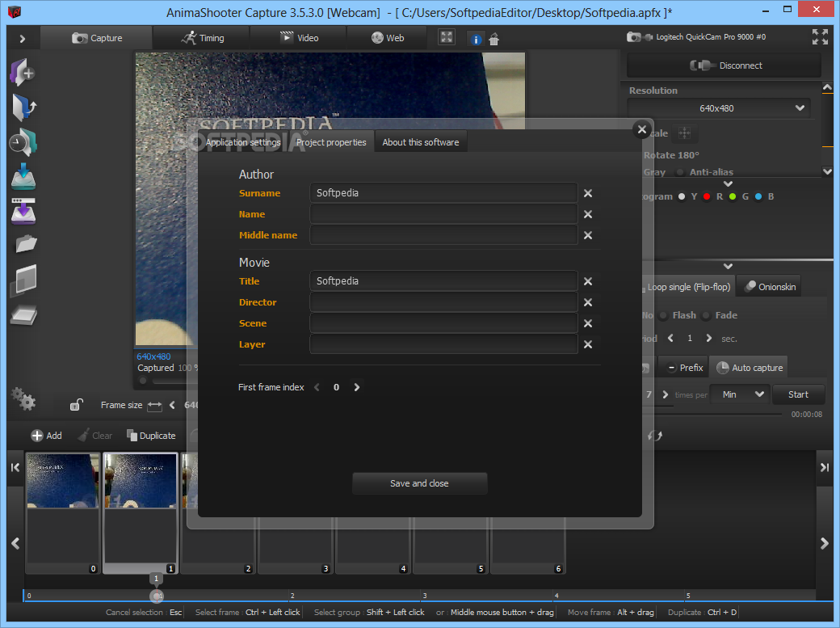The width and height of the screenshot is (840, 628).
Task: Select the R histogram channel radio
Action: point(707,196)
